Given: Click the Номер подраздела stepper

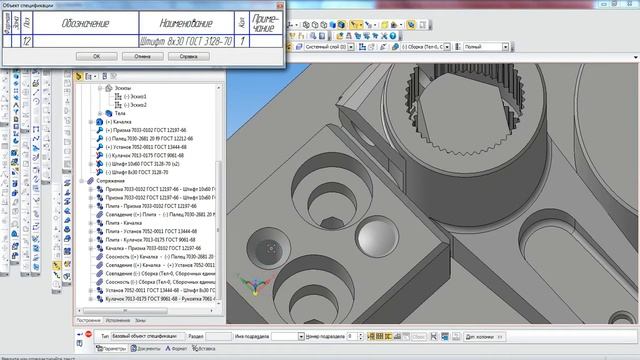Looking at the screenshot, I should point(360,337).
